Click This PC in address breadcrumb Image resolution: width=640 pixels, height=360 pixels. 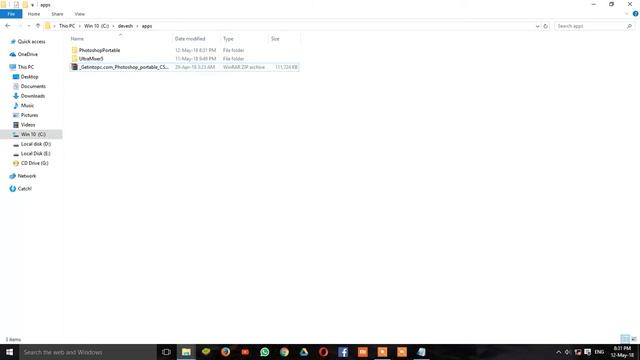click(67, 26)
